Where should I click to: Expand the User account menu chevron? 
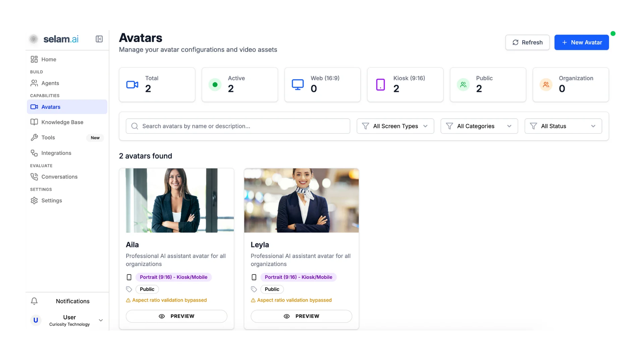(101, 320)
